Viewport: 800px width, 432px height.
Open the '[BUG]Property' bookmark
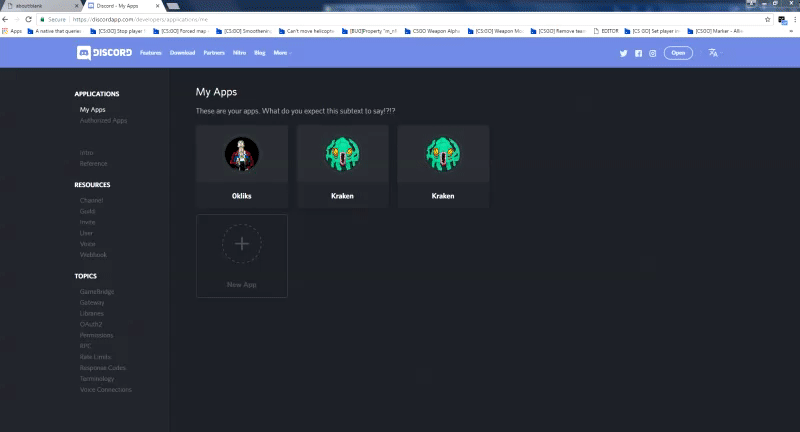[x=369, y=31]
